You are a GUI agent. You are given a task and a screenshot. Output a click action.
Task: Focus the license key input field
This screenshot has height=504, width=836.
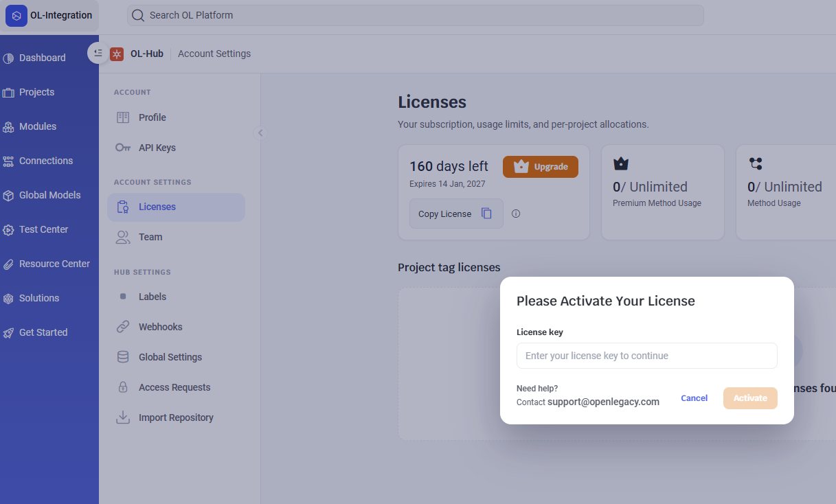coord(647,356)
